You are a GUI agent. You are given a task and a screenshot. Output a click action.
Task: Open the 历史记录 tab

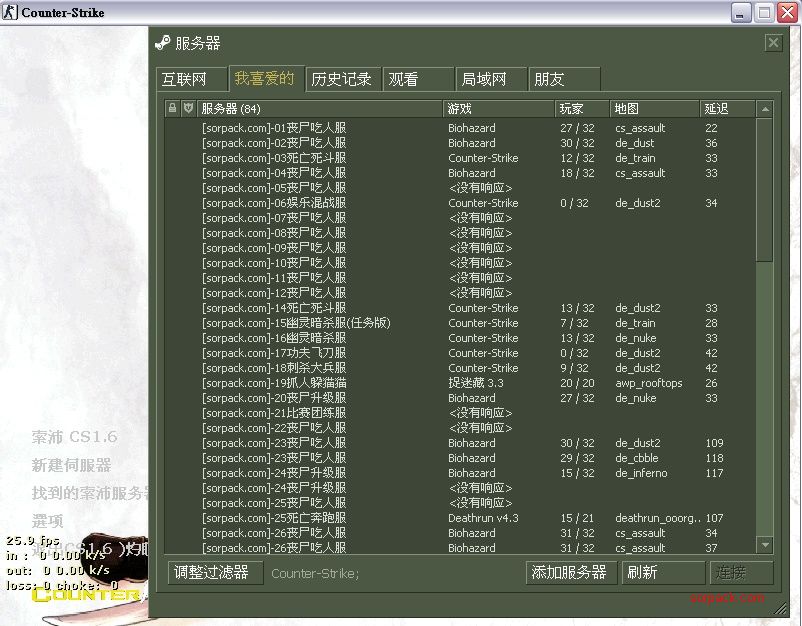pos(341,79)
